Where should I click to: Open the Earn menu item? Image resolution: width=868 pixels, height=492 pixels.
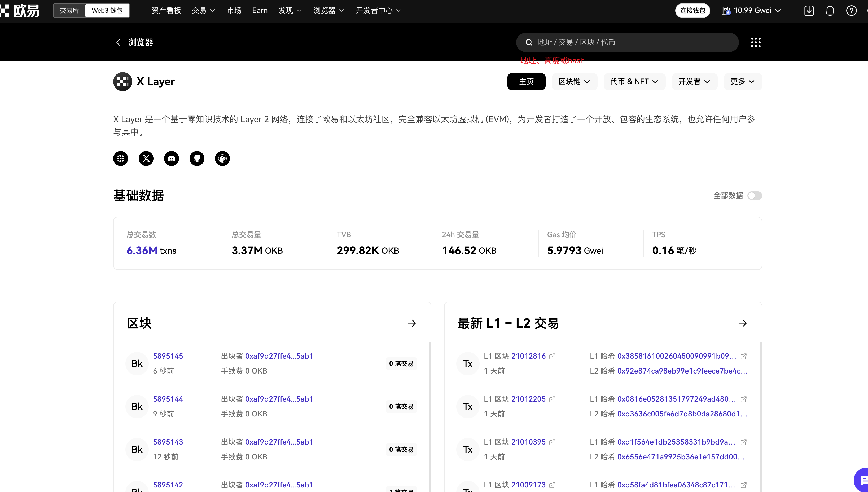[260, 11]
